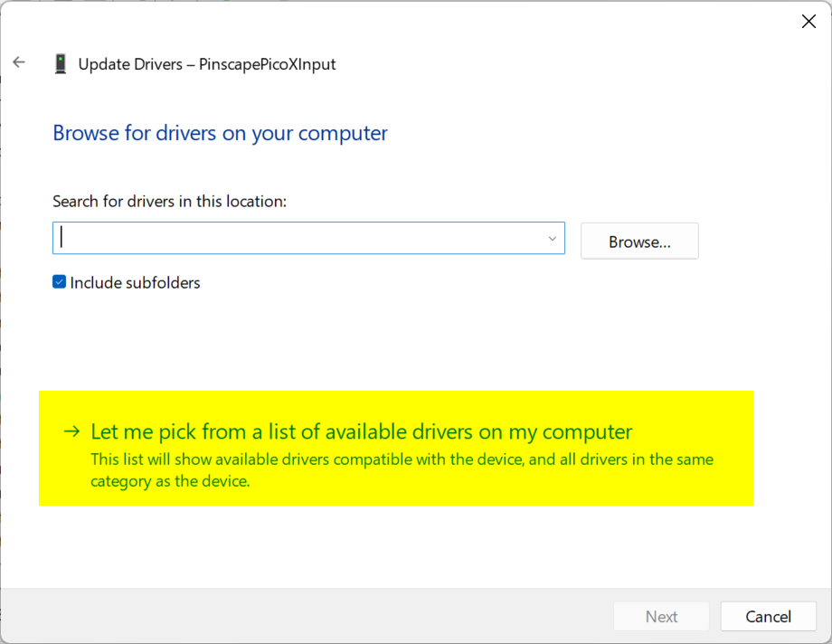Click the device icon beside Update Drivers title

pos(61,63)
